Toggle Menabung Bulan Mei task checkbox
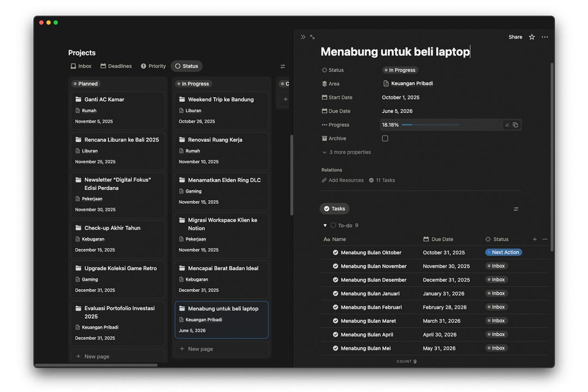588x392 pixels. click(335, 348)
